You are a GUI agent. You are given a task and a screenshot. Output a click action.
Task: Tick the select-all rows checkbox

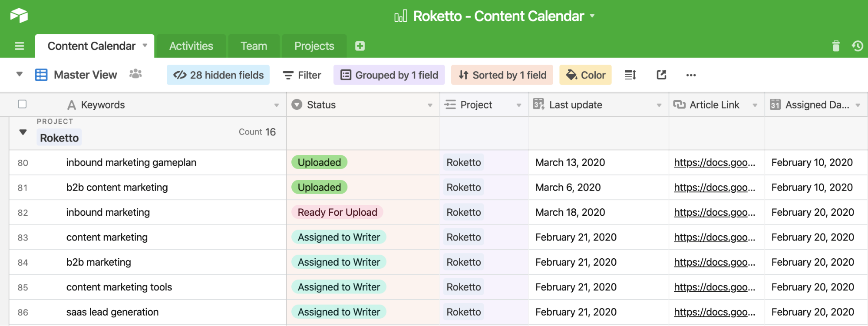tap(22, 104)
